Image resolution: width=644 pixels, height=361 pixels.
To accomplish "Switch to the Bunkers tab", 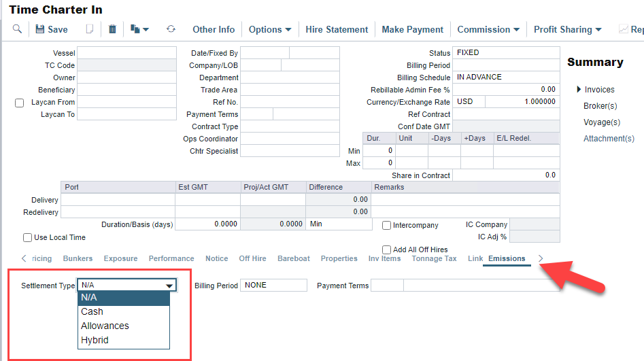I will [78, 258].
